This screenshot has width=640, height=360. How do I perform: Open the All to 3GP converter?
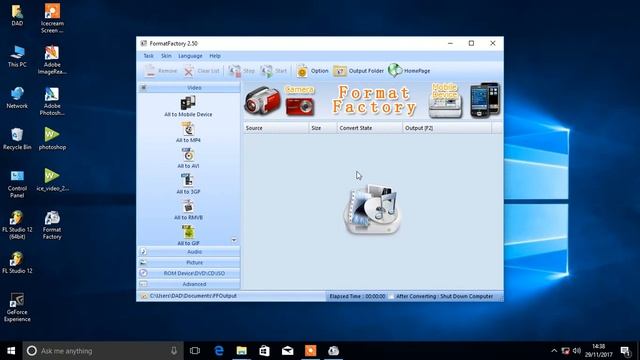click(188, 184)
